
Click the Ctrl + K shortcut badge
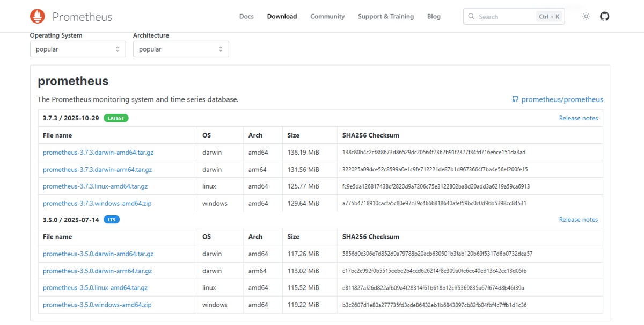(x=549, y=17)
